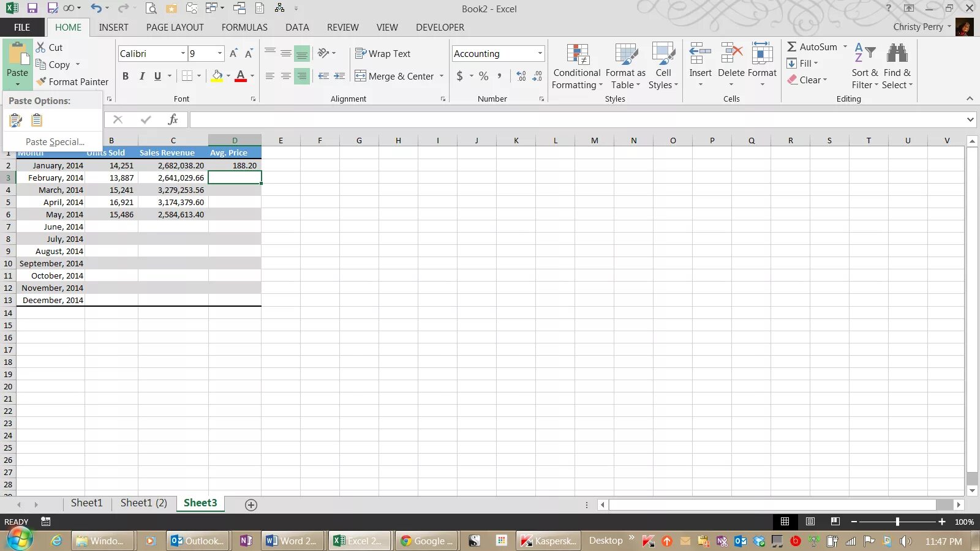Screen dimensions: 980x551
Task: Open the font name Calibri dropdown
Action: (183, 53)
